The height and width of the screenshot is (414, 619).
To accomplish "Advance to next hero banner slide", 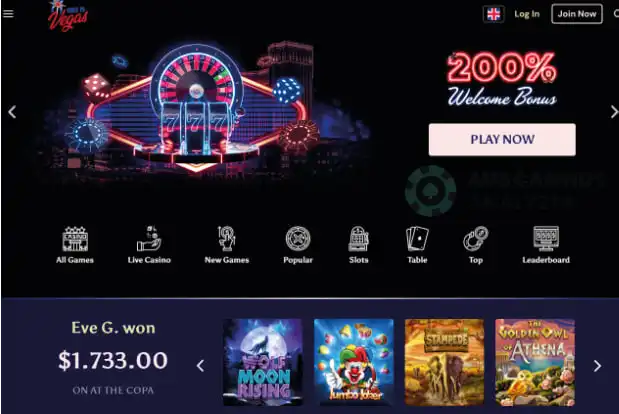I will [613, 112].
